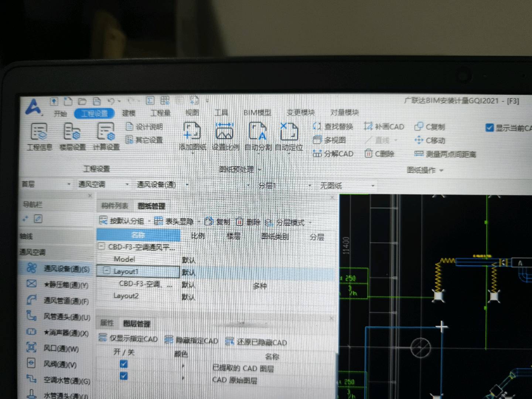The width and height of the screenshot is (532, 399).
Task: Expand color arrow for 已提取的 CAD 图层
Action: click(x=184, y=366)
